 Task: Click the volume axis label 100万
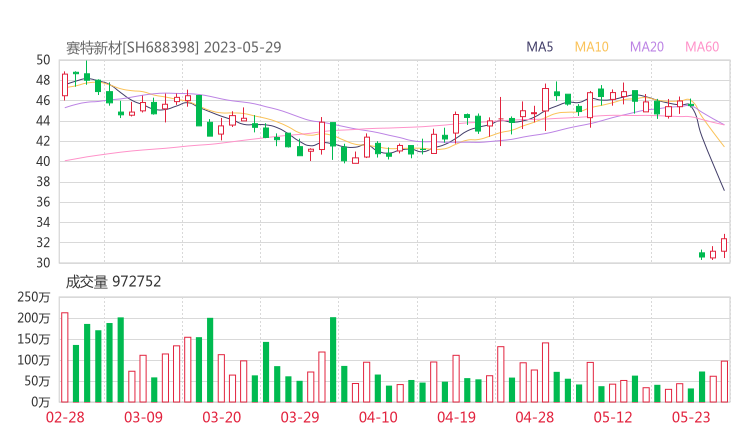pos(34,360)
